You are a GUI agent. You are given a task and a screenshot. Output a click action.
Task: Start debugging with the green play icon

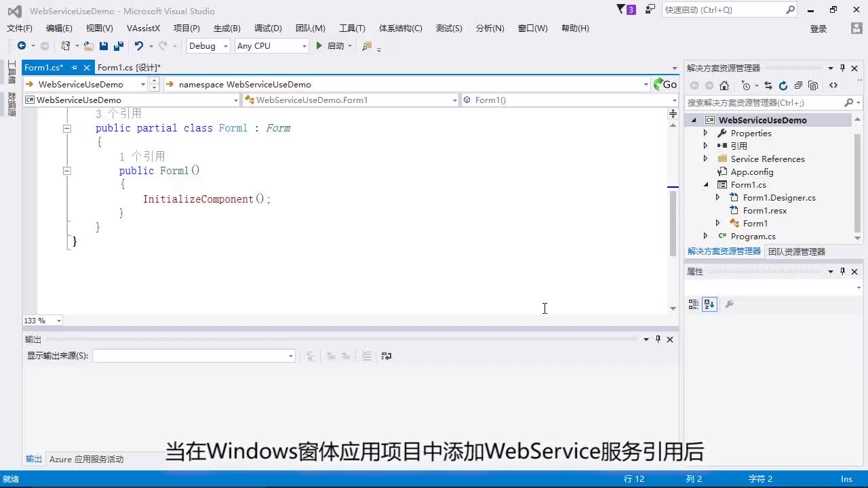[x=319, y=45]
